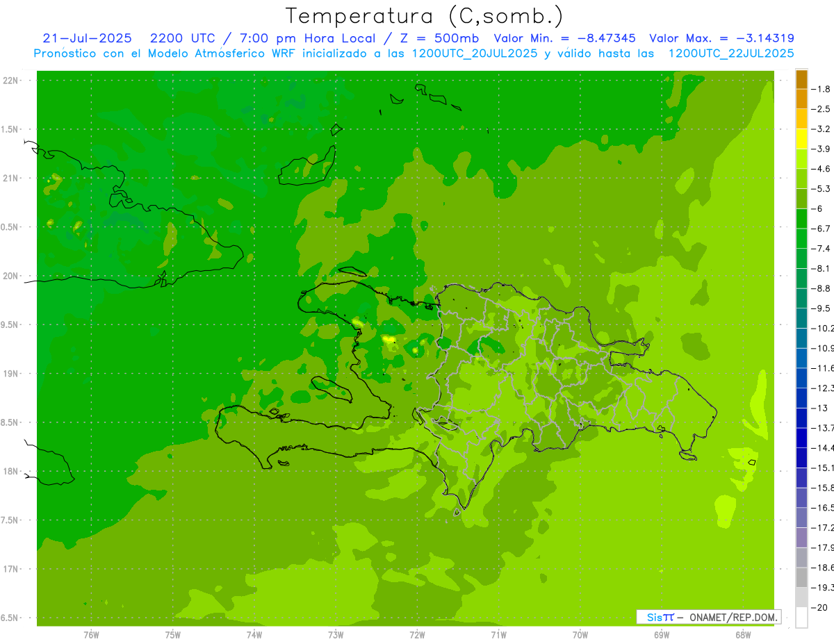The image size is (834, 644).
Task: Click the '-8.1' colorbar label
Action: 821,268
